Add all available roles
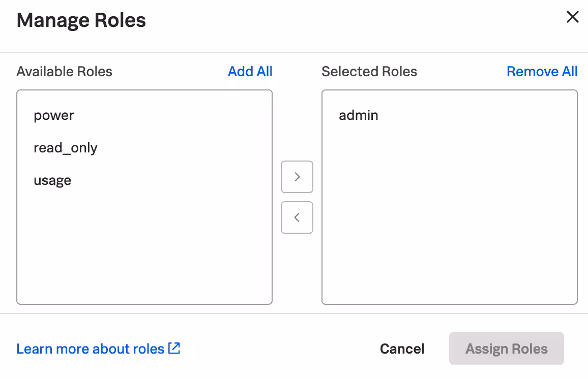 250,72
